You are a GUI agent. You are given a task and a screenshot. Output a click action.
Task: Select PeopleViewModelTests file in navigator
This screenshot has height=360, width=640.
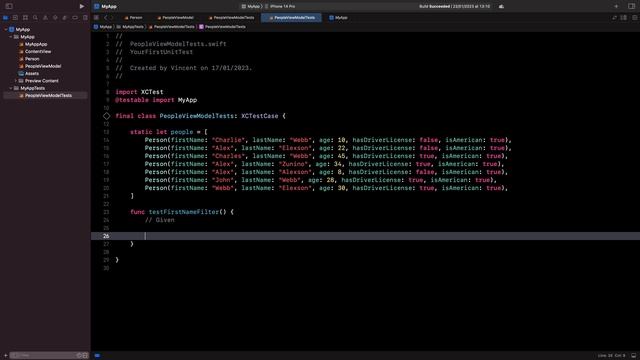coord(45,96)
